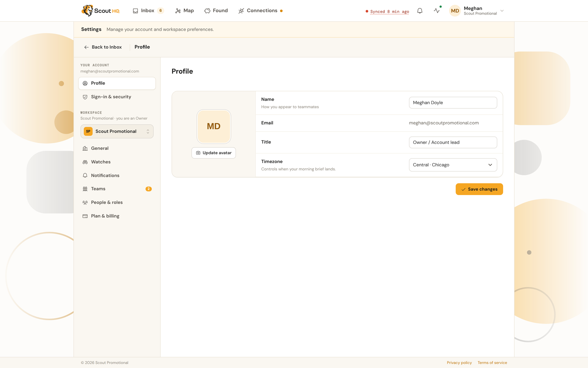This screenshot has height=368, width=588.
Task: Open the Terms of service link
Action: tap(492, 363)
